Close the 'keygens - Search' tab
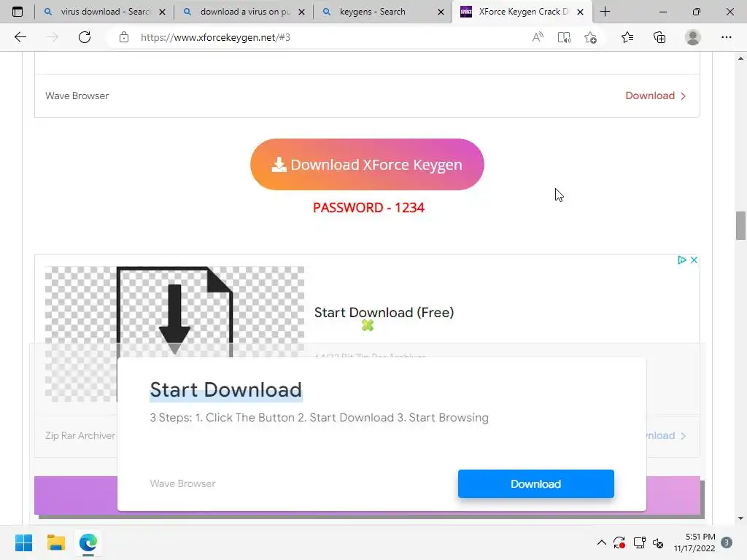747x560 pixels. [x=441, y=12]
